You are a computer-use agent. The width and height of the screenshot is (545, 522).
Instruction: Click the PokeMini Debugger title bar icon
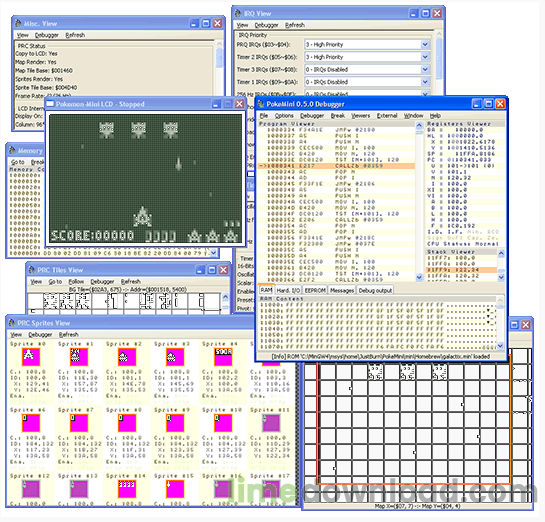click(261, 104)
